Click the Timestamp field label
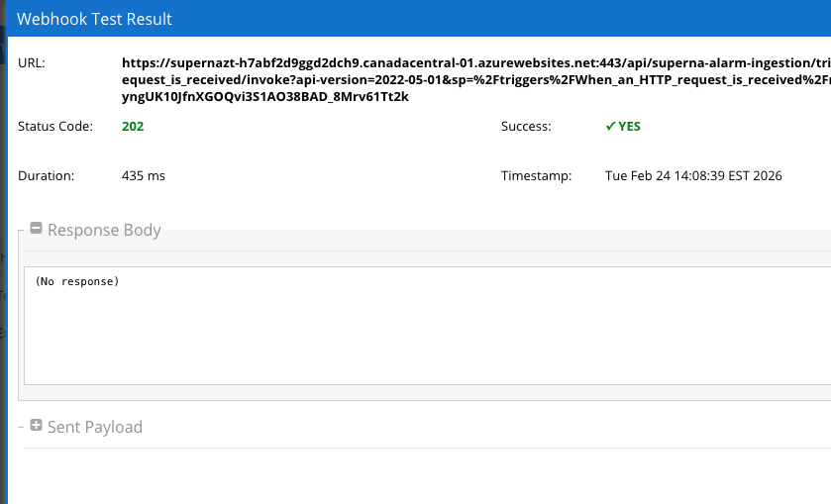Image resolution: width=831 pixels, height=504 pixels. tap(536, 176)
